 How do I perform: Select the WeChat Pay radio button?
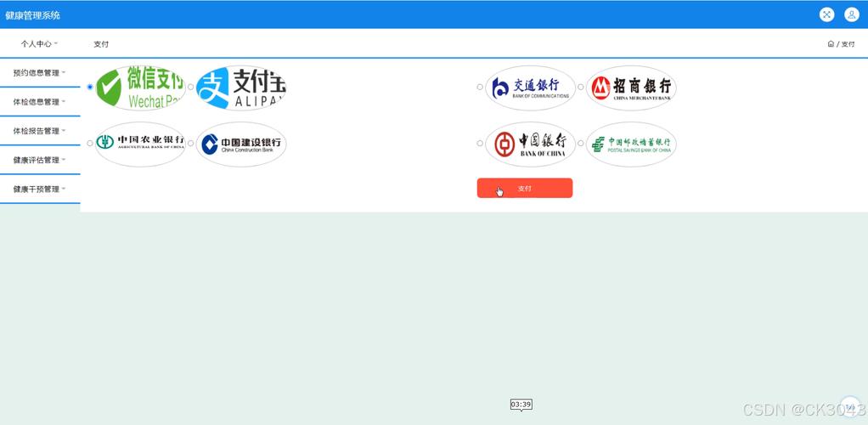pyautogui.click(x=90, y=87)
